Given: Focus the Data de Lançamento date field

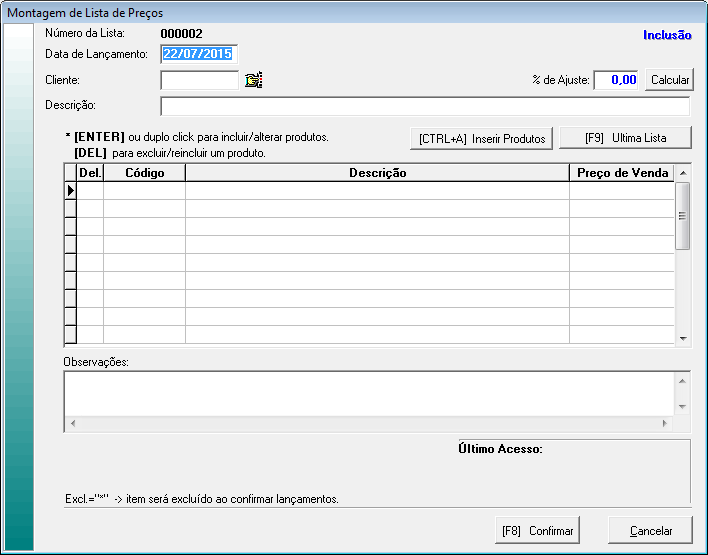Looking at the screenshot, I should [x=200, y=54].
